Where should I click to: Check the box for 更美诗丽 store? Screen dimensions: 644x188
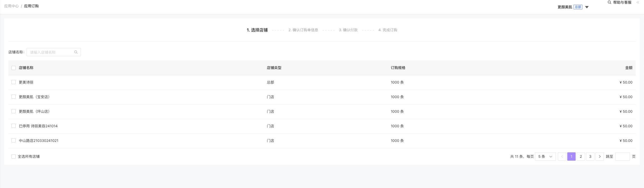point(14,82)
